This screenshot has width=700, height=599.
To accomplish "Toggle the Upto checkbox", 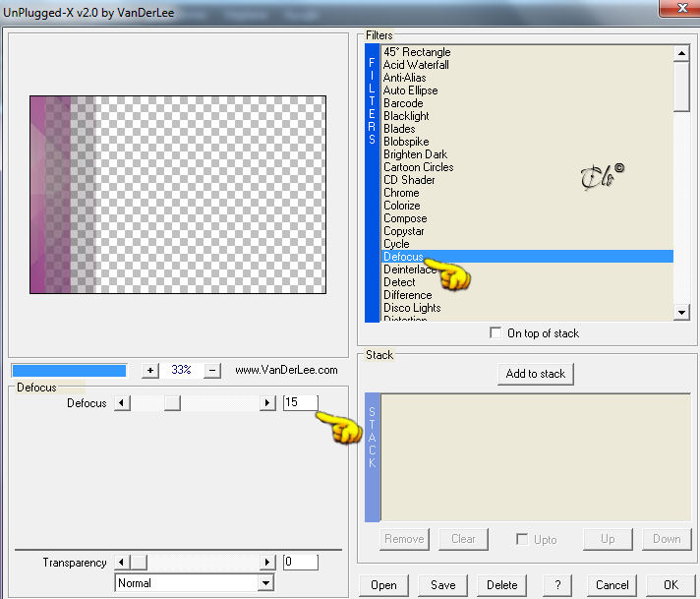I will 521,539.
